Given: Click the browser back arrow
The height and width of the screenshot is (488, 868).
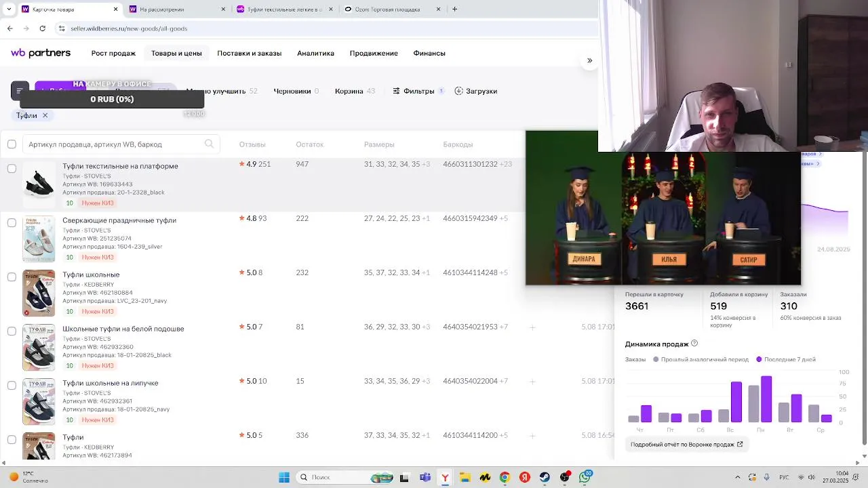Looking at the screenshot, I should pos(10,28).
